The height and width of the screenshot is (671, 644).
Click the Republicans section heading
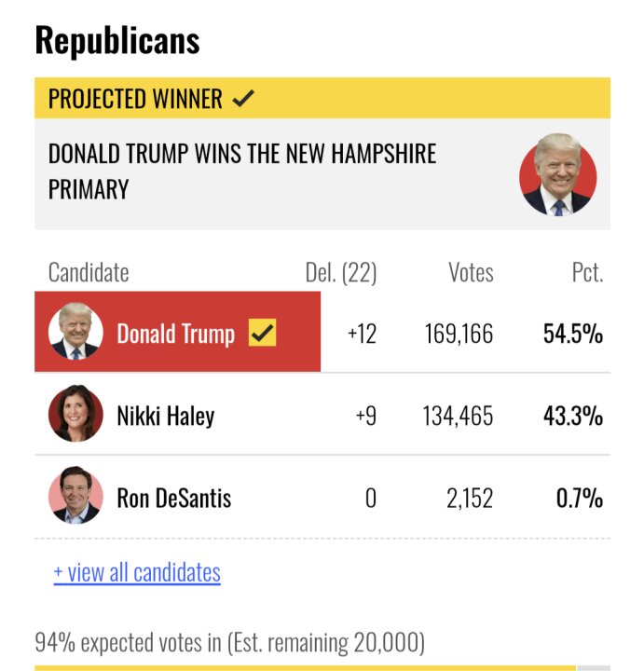pyautogui.click(x=117, y=41)
